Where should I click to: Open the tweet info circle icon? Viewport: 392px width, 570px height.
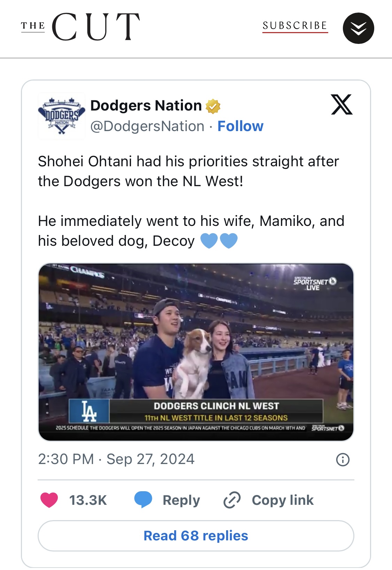(343, 459)
